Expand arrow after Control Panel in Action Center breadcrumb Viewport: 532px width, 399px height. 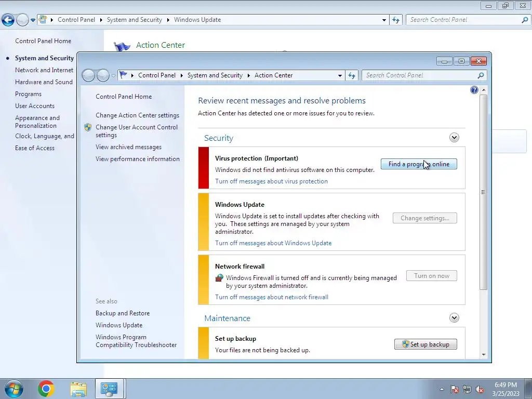pos(181,75)
